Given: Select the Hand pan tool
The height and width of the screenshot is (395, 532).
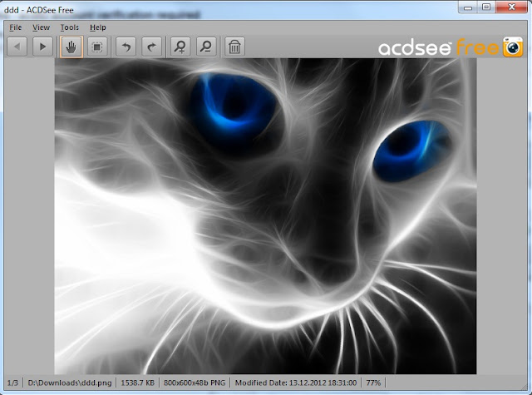Looking at the screenshot, I should [x=71, y=47].
